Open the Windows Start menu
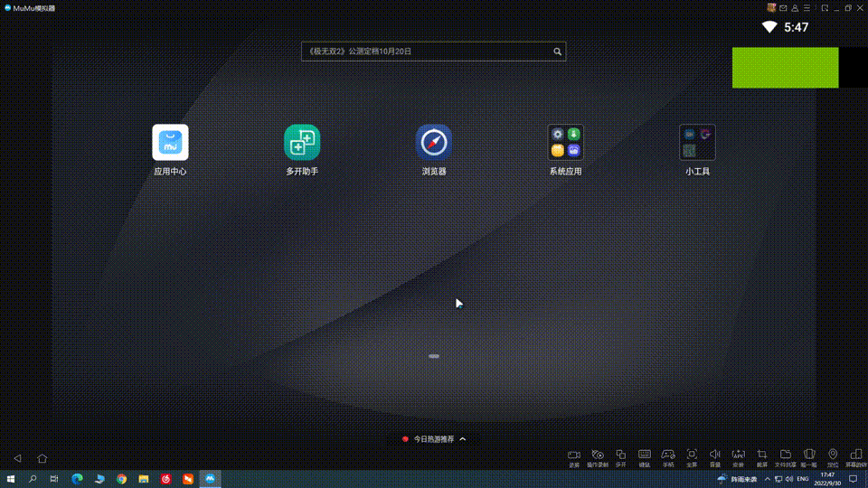 tap(11, 479)
